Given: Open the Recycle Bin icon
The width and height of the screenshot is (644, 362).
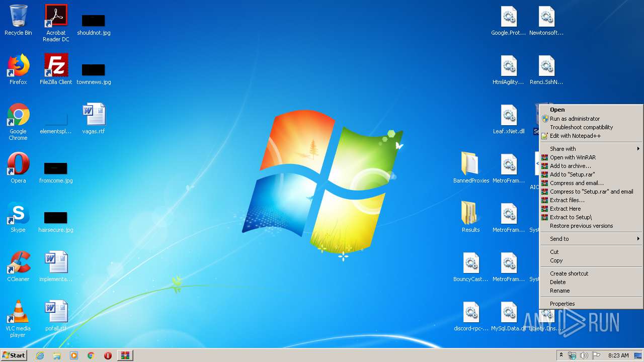Looking at the screenshot, I should tap(18, 20).
